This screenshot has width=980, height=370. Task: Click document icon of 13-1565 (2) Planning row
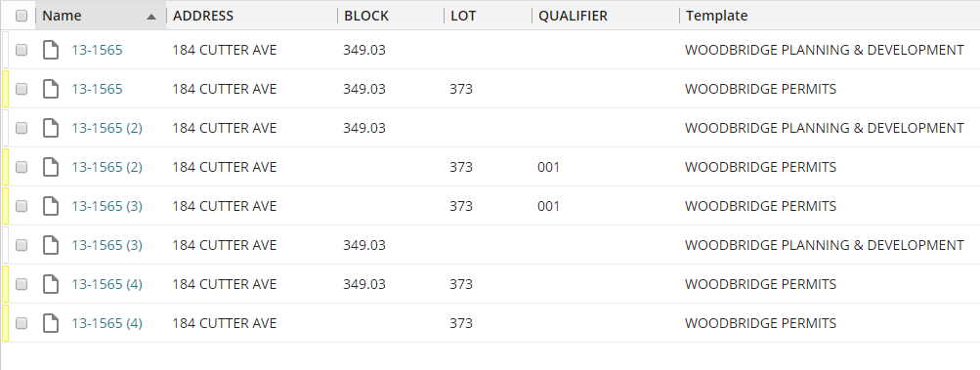click(51, 128)
